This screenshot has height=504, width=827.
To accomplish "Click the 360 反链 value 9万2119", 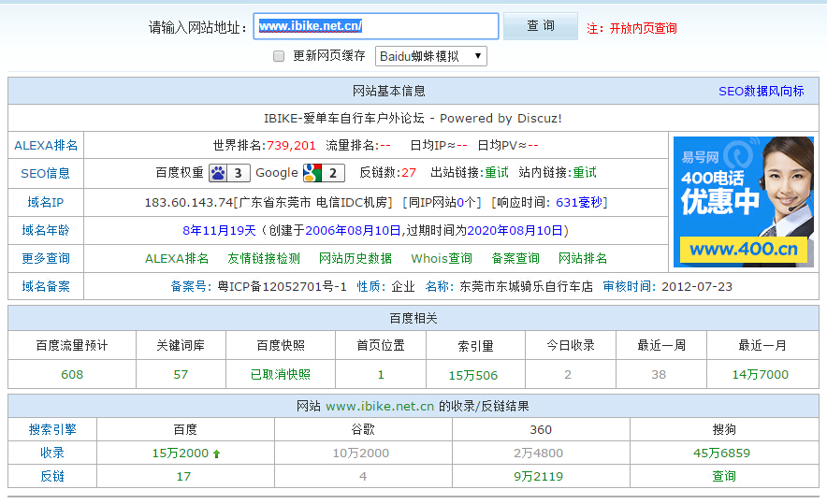I will pos(538,477).
